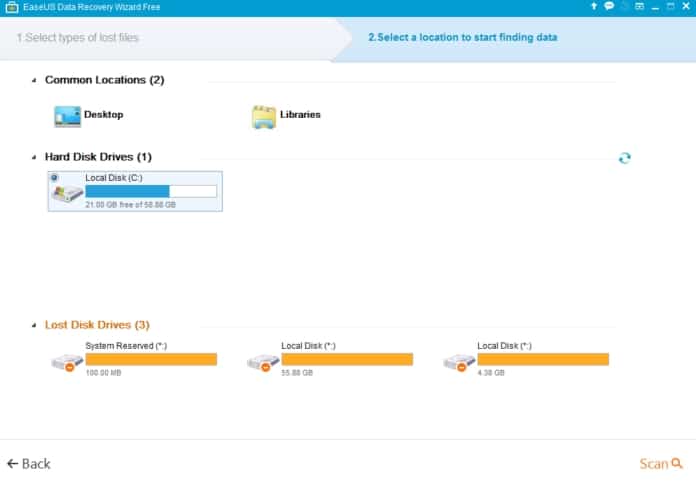Viewport: 696px width, 484px height.
Task: Click the Common Locations (2) heading
Action: [105, 80]
